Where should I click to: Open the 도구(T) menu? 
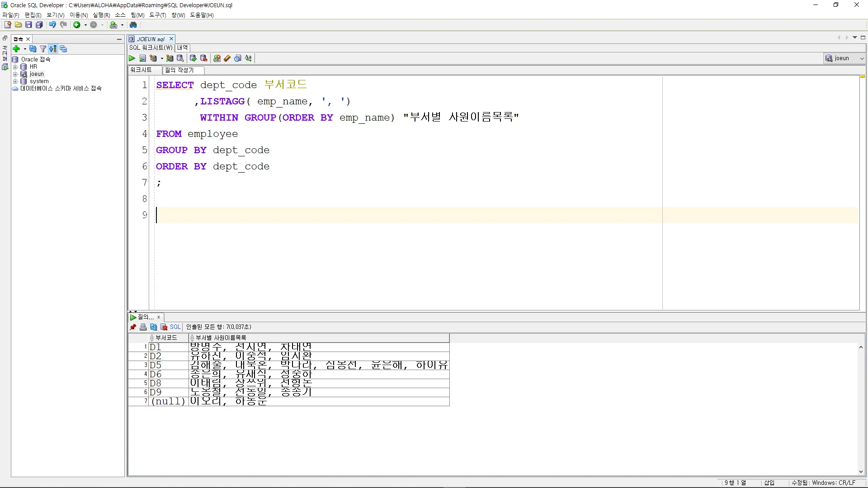[x=157, y=15]
